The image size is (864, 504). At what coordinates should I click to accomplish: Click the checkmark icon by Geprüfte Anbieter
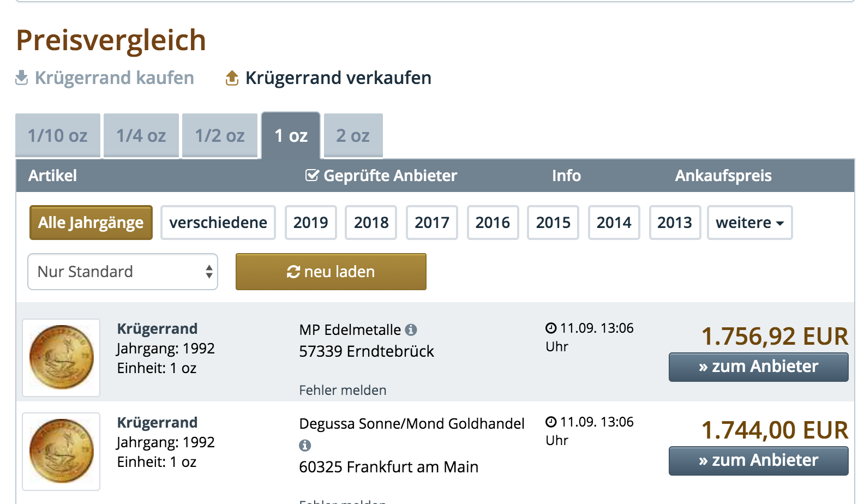(x=312, y=176)
